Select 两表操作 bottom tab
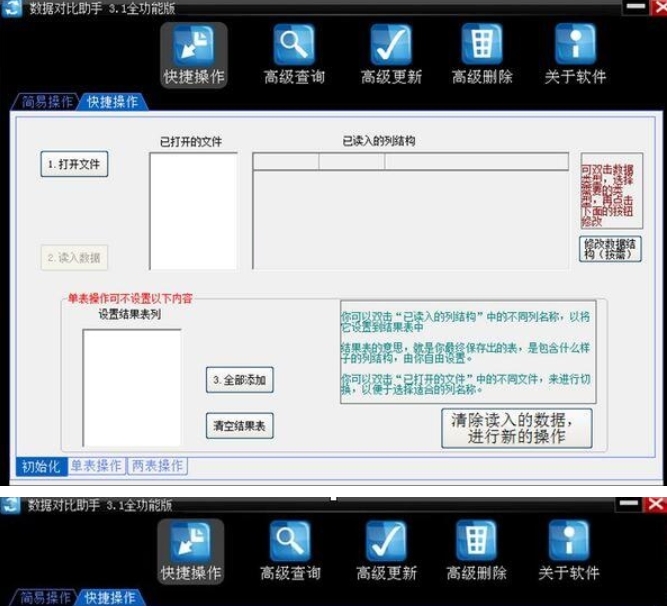This screenshot has height=606, width=667. coord(157,466)
